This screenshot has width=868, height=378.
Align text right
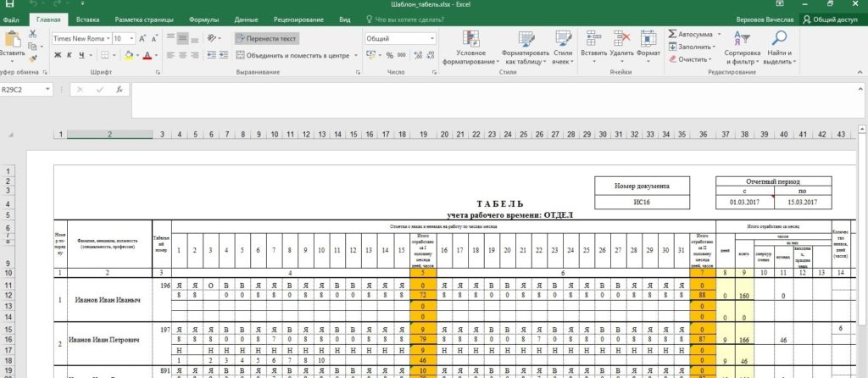coord(194,55)
